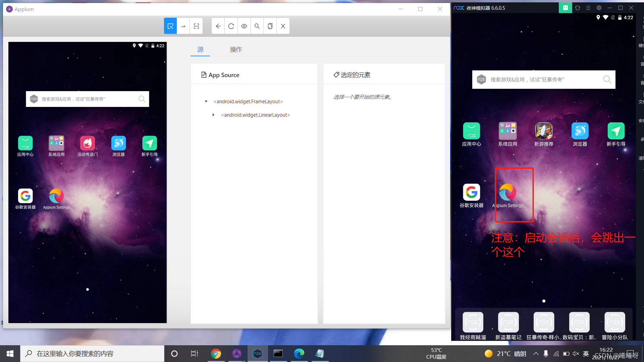The image size is (644, 362).
Task: Expand the android.widget.LinearLayout node
Action: 213,115
